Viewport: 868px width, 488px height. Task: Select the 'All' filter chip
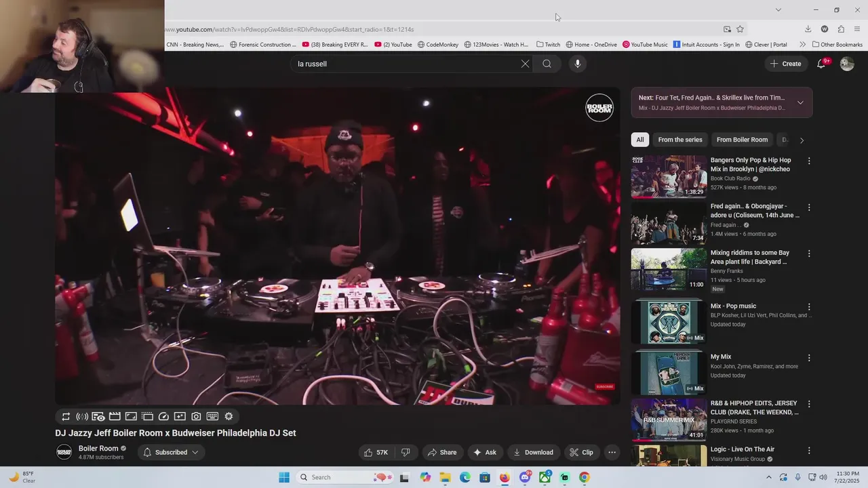pos(640,140)
